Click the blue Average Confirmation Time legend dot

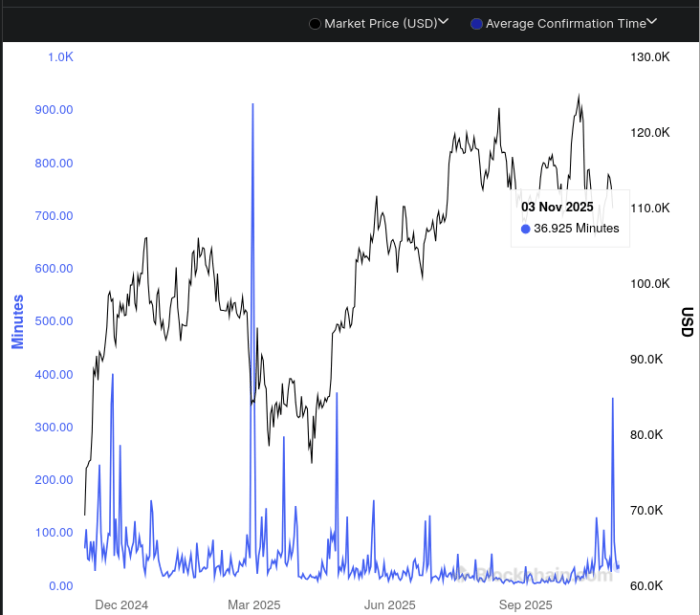click(477, 23)
